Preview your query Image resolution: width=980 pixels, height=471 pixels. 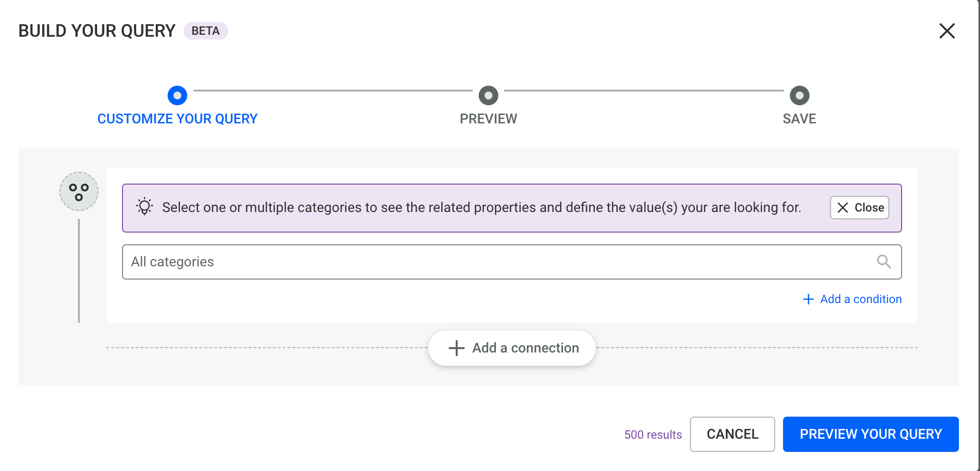(x=871, y=434)
